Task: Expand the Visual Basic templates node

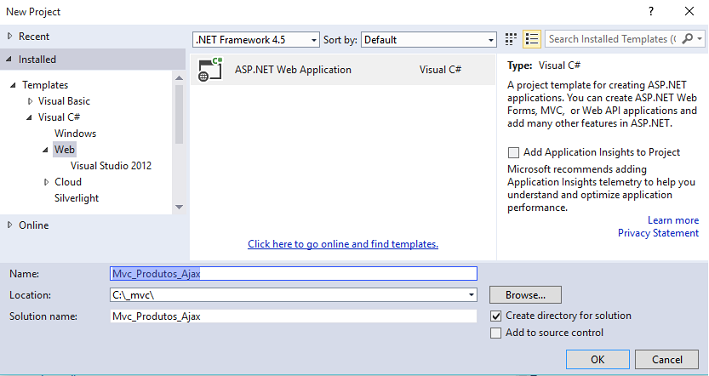Action: [30, 101]
